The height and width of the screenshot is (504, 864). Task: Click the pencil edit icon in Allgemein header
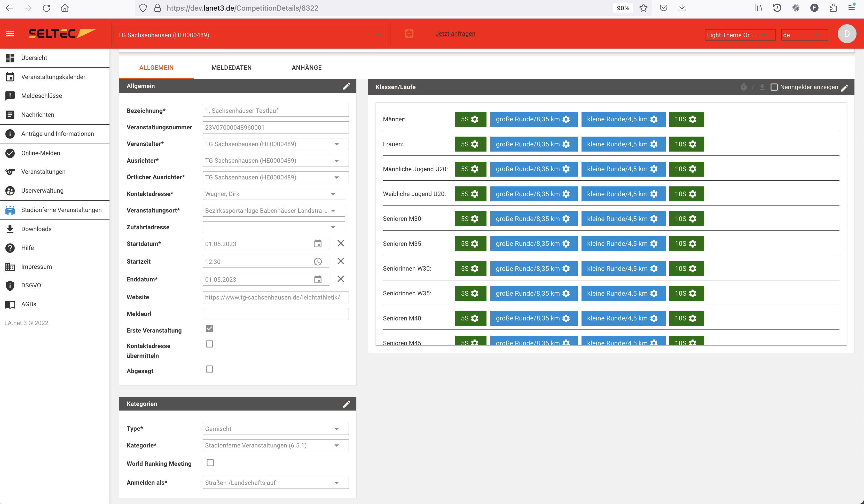(346, 86)
